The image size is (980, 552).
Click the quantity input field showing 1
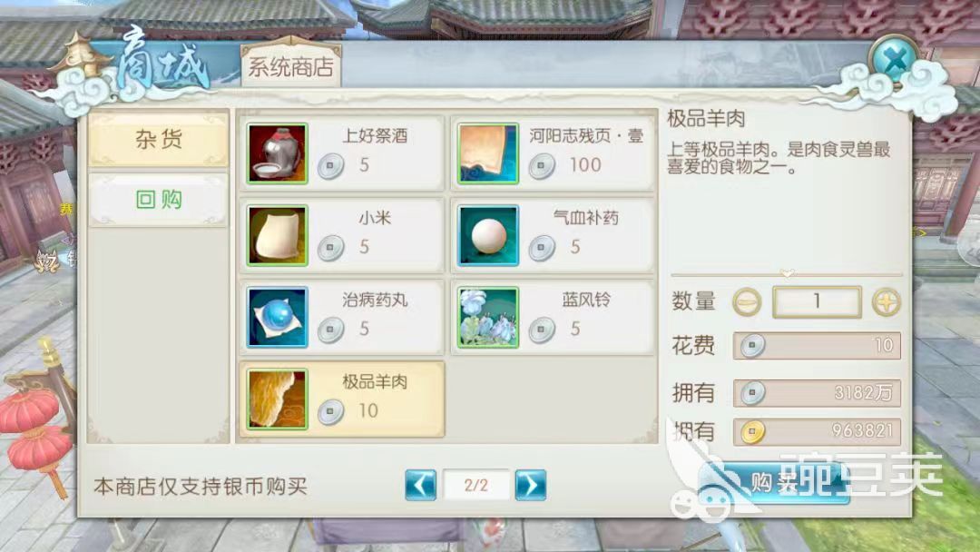click(817, 302)
